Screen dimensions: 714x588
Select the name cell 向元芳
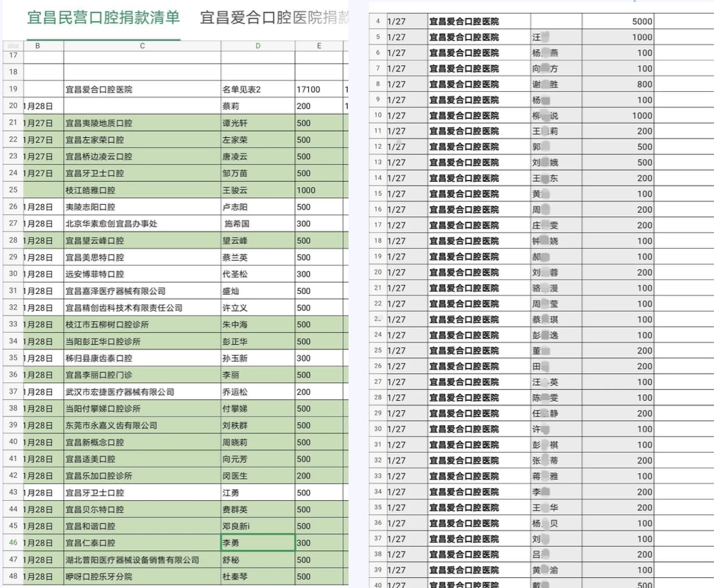click(258, 459)
